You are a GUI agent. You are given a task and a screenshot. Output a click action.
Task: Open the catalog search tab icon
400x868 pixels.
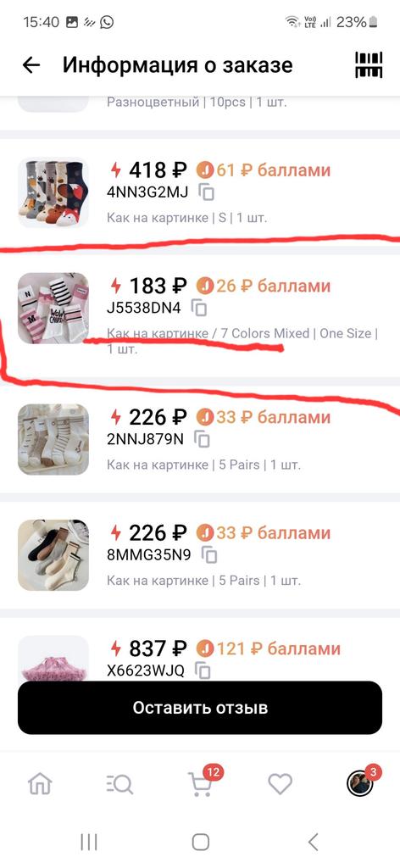pyautogui.click(x=119, y=784)
